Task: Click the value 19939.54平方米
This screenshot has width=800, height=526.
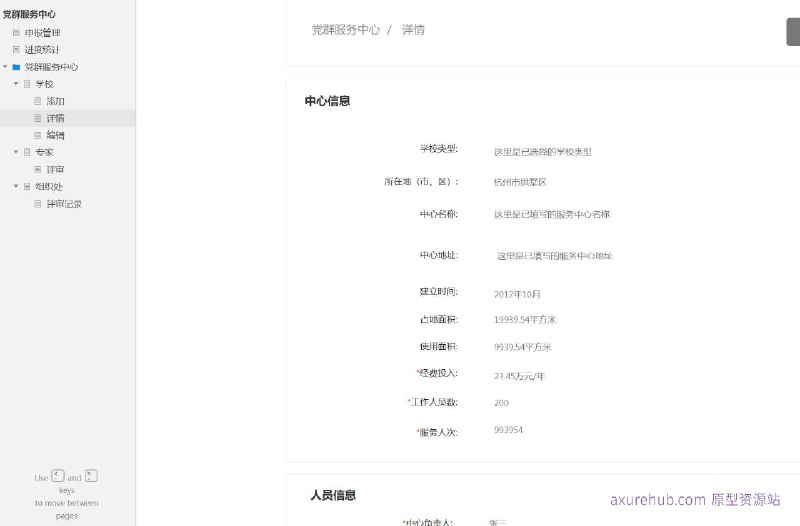Action: 525,320
